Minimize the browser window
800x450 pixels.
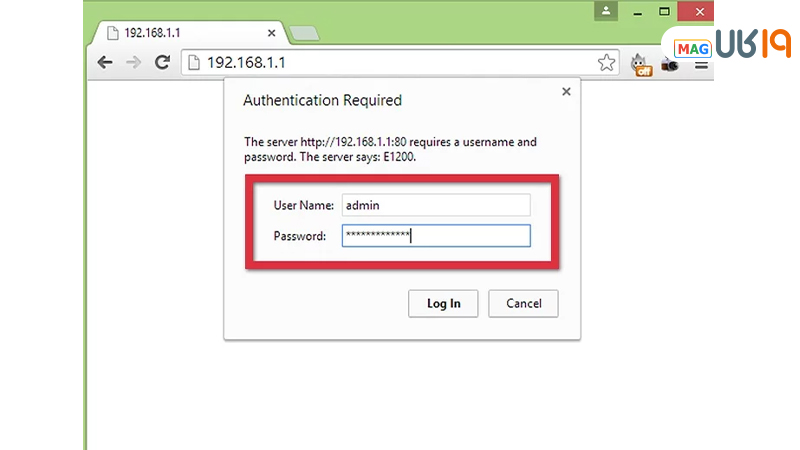[637, 11]
